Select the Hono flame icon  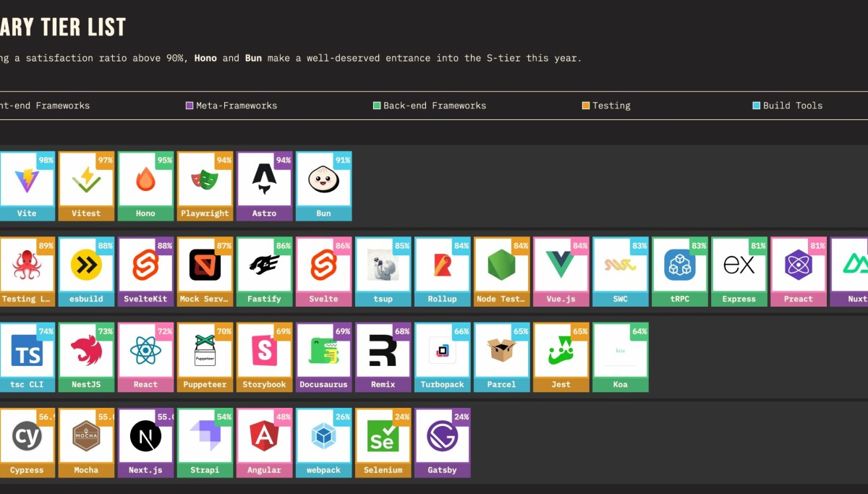pos(145,179)
